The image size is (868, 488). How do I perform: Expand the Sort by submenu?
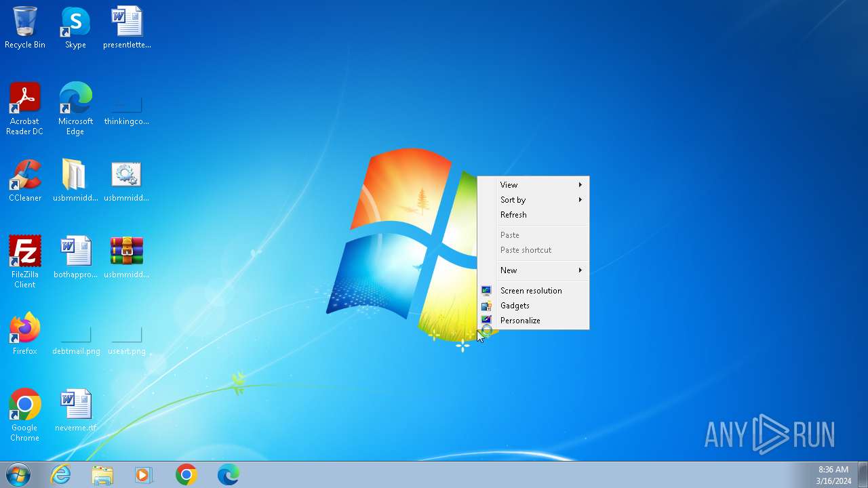pyautogui.click(x=534, y=200)
